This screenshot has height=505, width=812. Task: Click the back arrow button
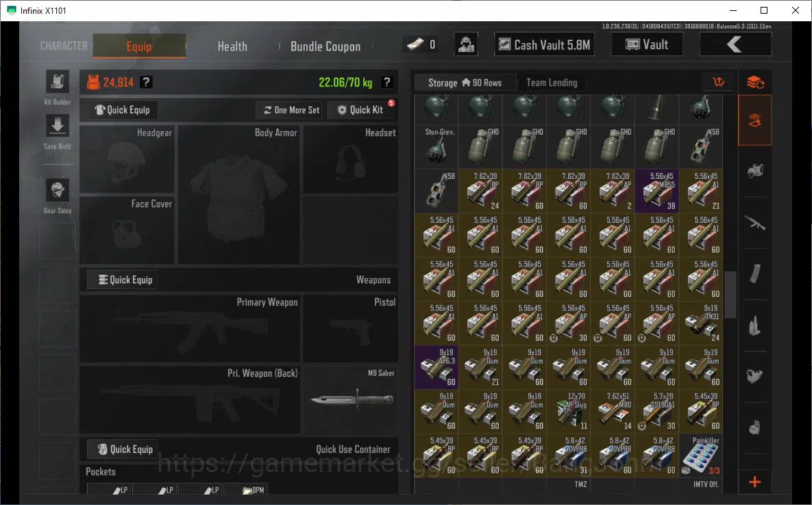(735, 45)
